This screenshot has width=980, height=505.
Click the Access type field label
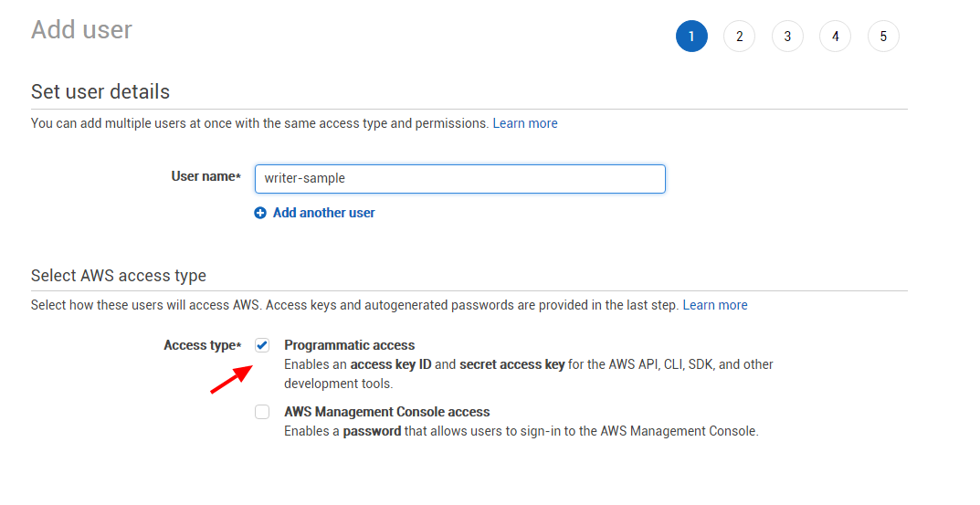(x=202, y=345)
